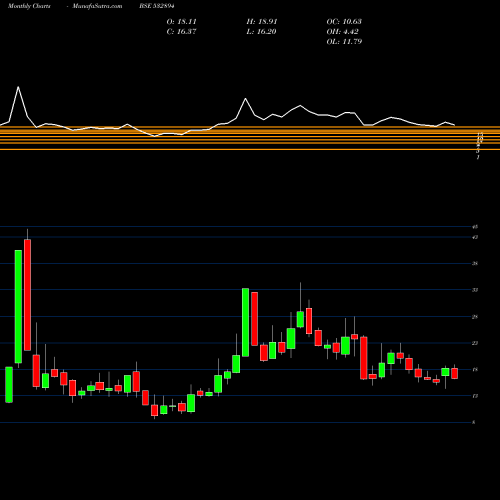Click price axis label 8
The image size is (500, 500).
coord(474,423)
